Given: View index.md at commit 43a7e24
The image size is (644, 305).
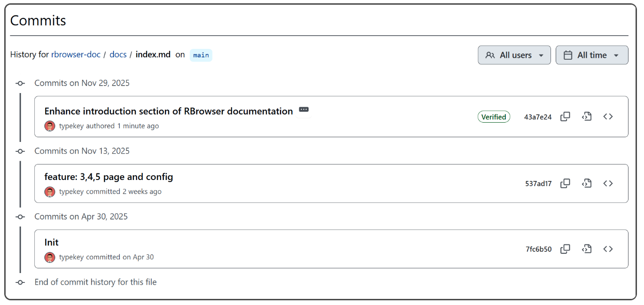Looking at the screenshot, I should tap(586, 117).
